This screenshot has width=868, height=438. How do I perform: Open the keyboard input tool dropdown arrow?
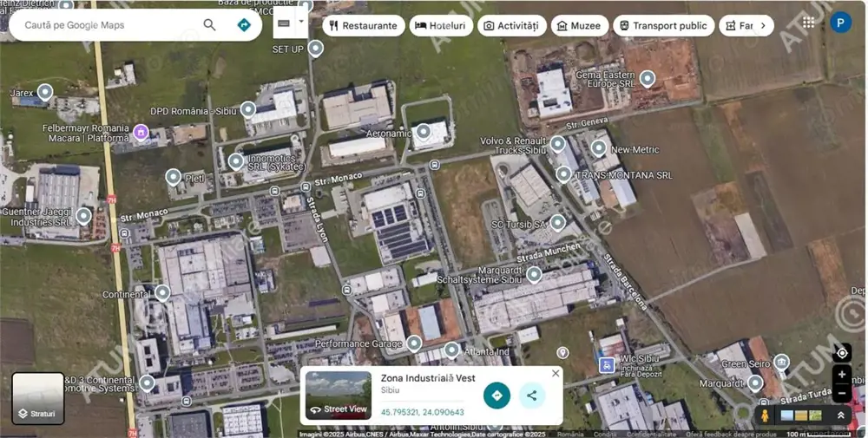coord(301,23)
